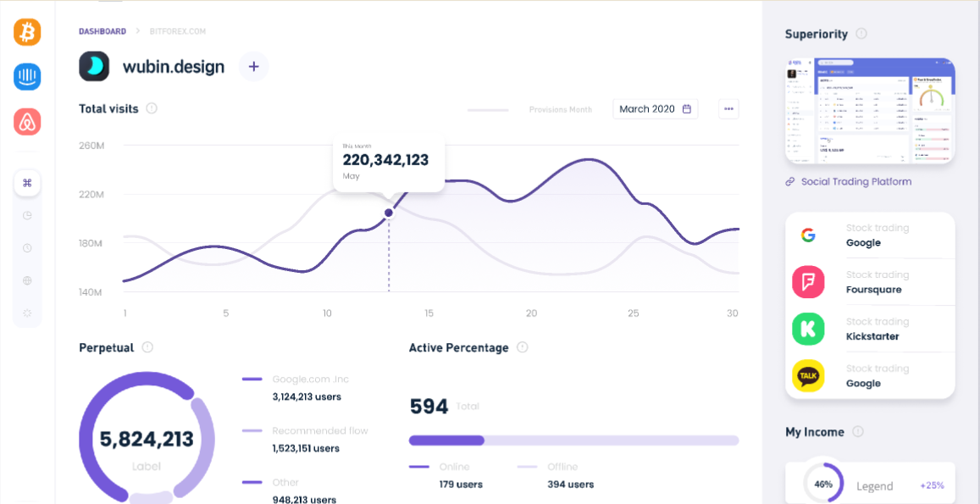The width and height of the screenshot is (980, 504).
Task: Click the calendar icon beside March 2020
Action: click(687, 108)
